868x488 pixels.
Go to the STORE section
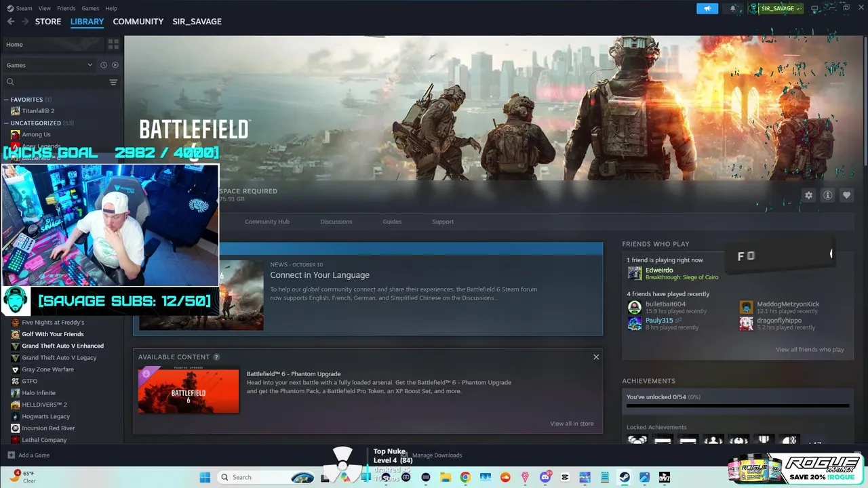point(48,22)
